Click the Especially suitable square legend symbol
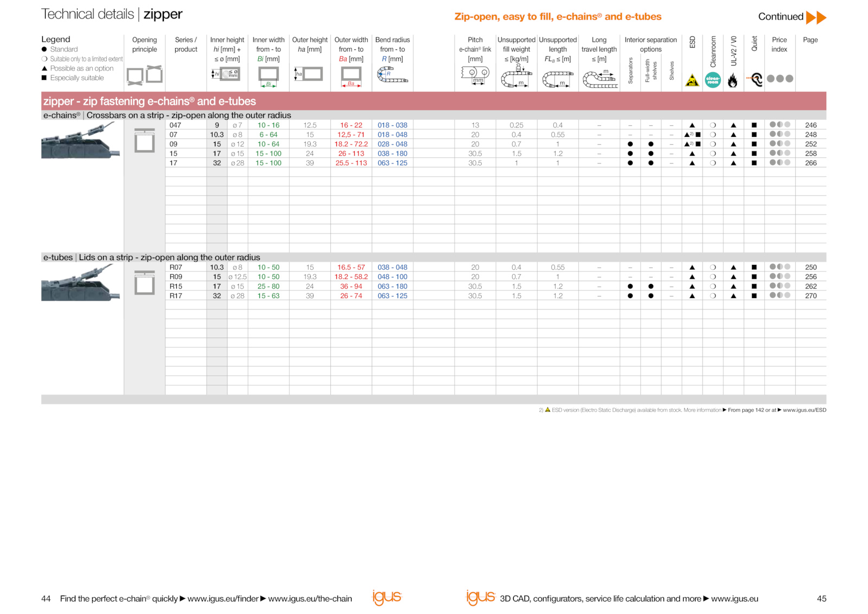The height and width of the screenshot is (614, 868). tap(44, 78)
